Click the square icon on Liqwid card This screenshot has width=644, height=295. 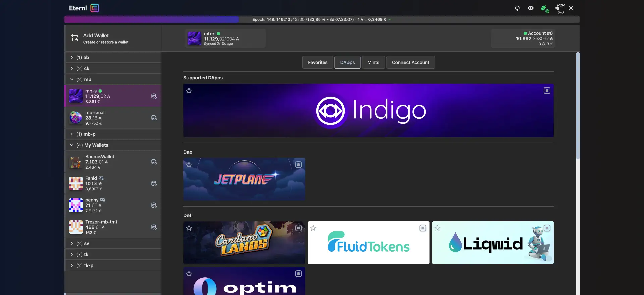pos(547,228)
